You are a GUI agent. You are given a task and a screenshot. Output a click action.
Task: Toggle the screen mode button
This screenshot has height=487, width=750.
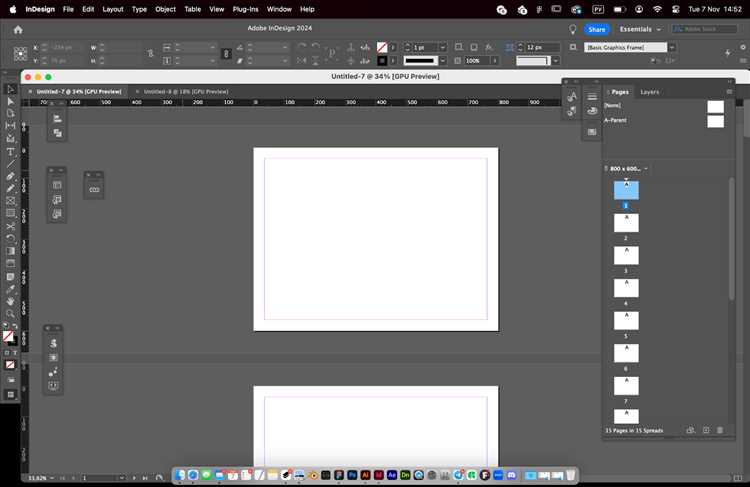coord(11,395)
